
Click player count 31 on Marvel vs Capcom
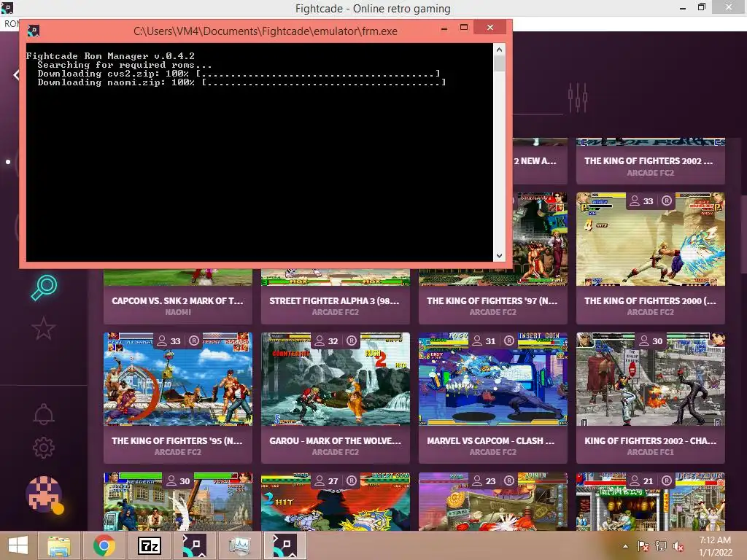484,341
